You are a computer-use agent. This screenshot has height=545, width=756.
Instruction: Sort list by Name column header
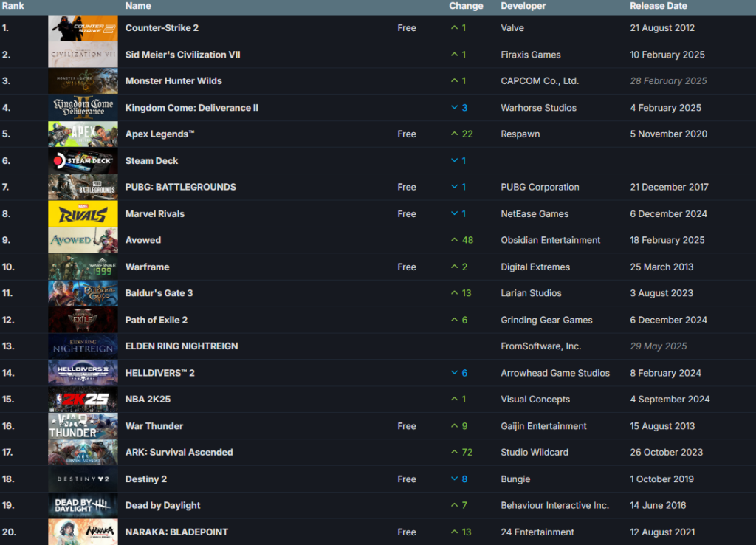point(138,6)
